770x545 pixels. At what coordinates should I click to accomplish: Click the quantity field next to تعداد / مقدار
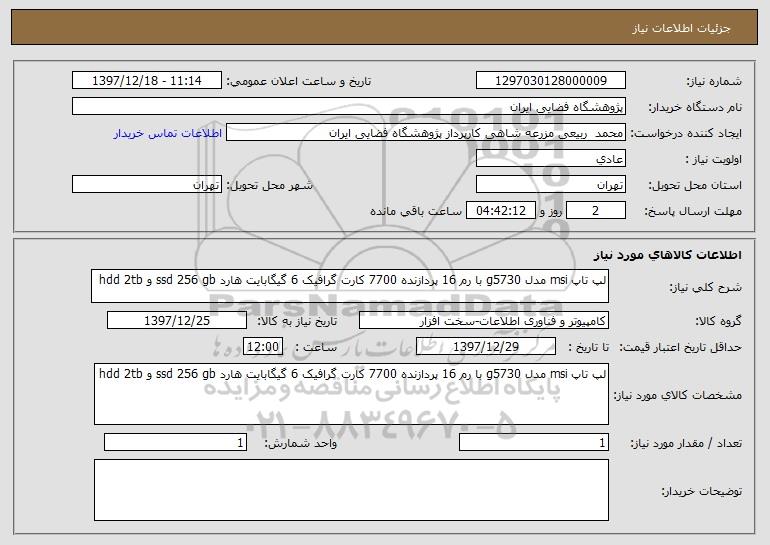(x=534, y=442)
